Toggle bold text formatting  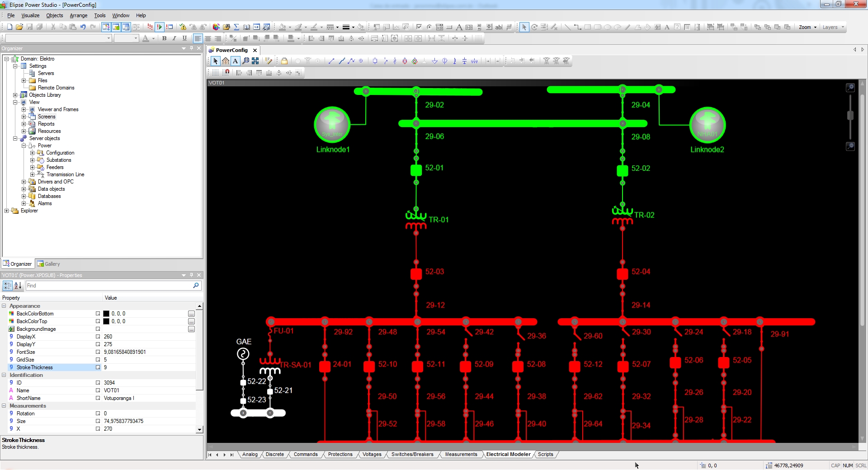pos(164,38)
